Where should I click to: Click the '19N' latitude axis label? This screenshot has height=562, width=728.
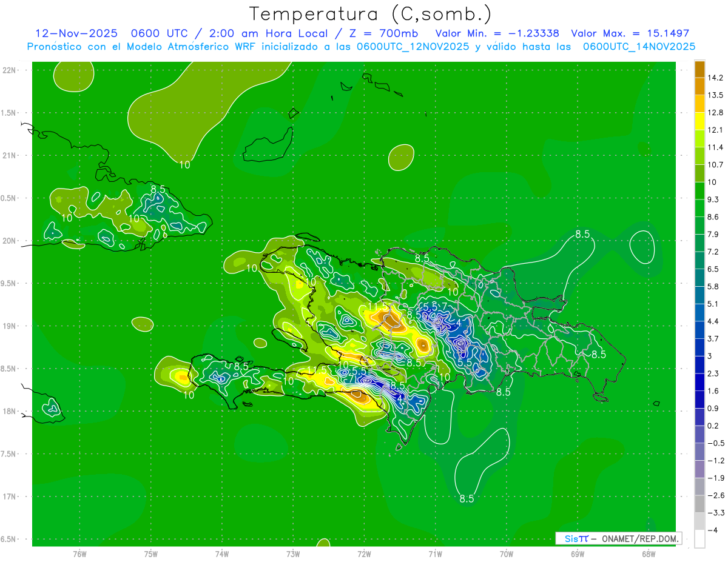(x=10, y=326)
